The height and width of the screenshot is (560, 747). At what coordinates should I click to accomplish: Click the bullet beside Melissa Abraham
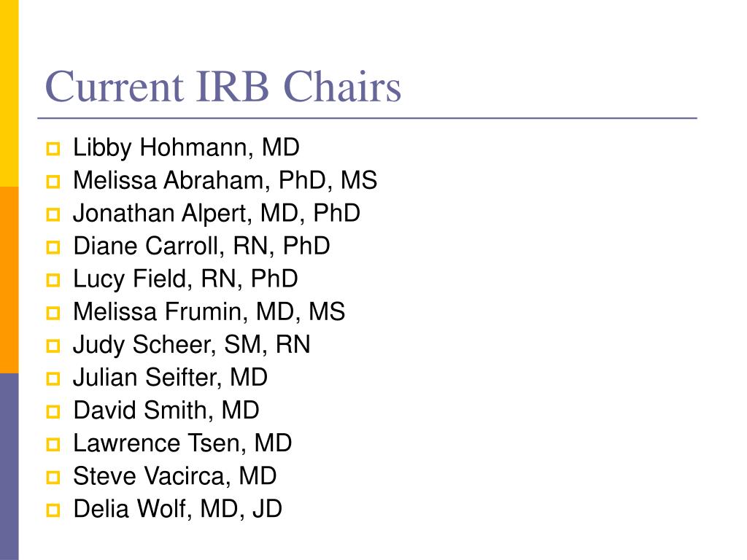coord(53,182)
